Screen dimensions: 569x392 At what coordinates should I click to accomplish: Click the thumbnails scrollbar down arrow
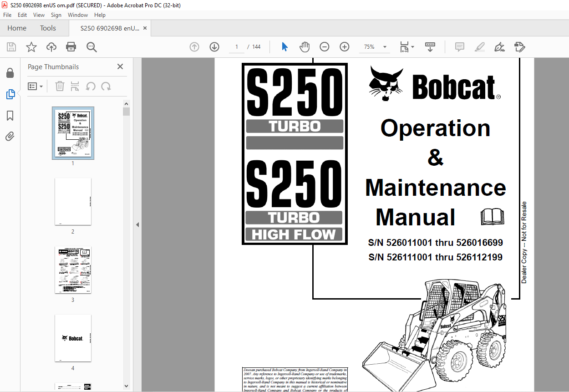(126, 386)
